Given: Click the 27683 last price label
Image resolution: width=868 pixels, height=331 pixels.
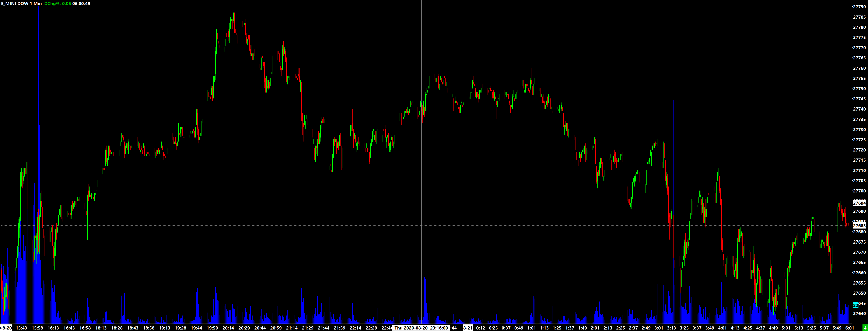Looking at the screenshot, I should [x=859, y=226].
